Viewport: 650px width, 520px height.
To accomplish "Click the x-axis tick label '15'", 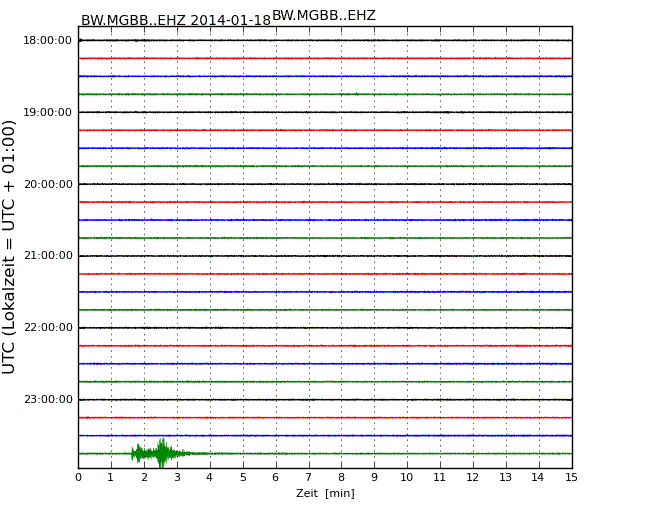I will (571, 477).
